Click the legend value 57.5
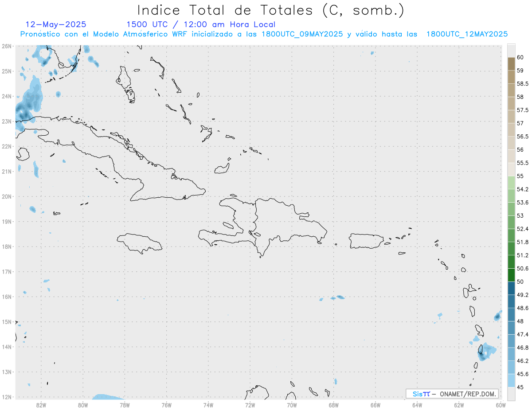 tap(523, 110)
